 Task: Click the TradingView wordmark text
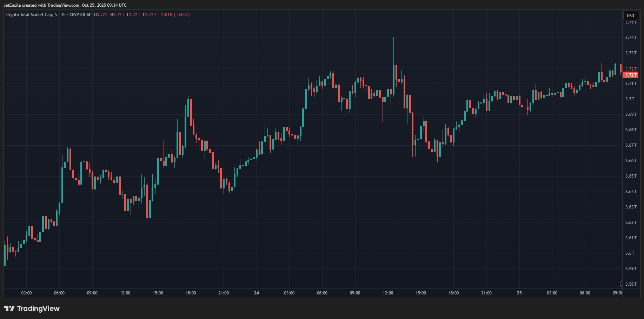click(38, 308)
